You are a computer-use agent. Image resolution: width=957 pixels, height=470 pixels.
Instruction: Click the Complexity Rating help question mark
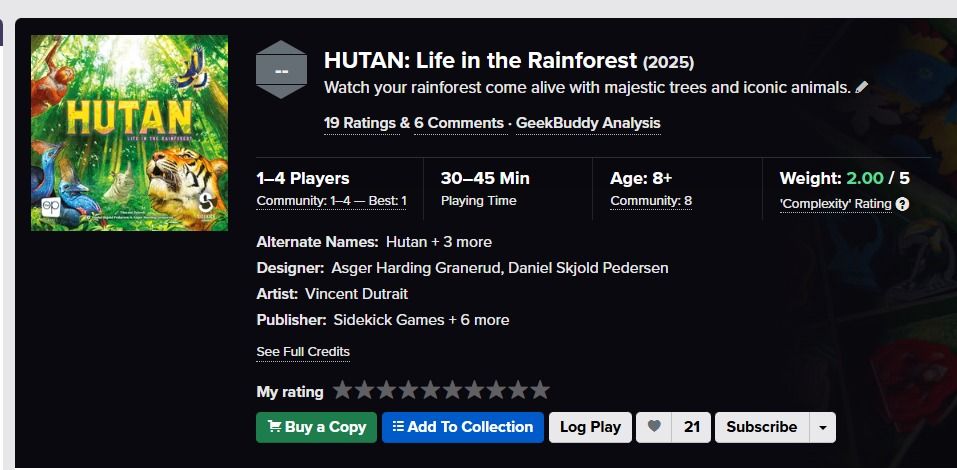pyautogui.click(x=902, y=204)
